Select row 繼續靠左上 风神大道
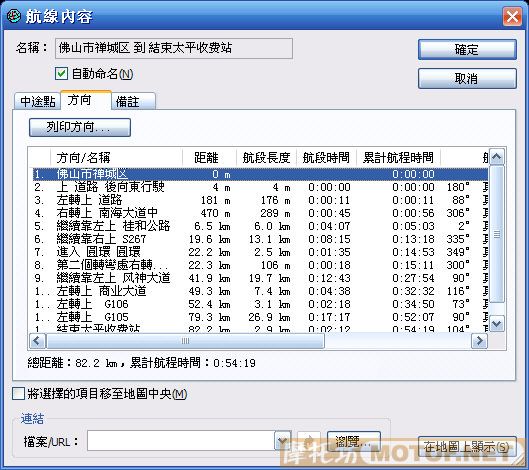This screenshot has width=529, height=470. click(x=260, y=278)
